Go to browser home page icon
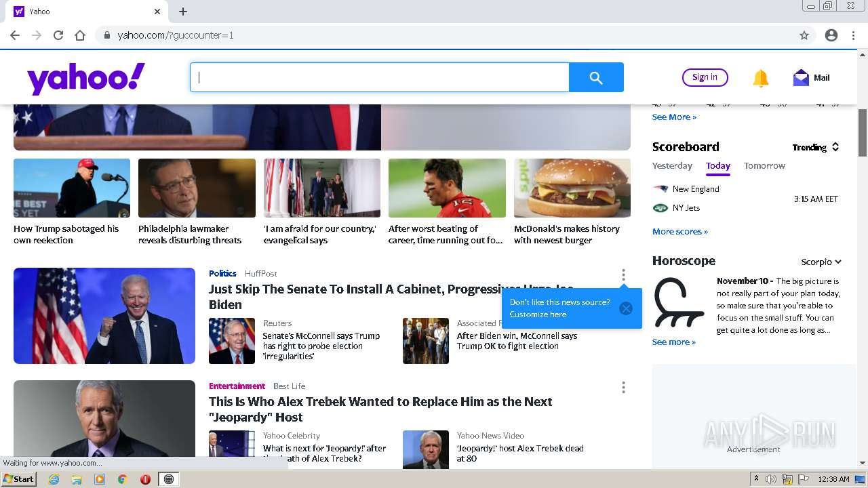 tap(80, 35)
